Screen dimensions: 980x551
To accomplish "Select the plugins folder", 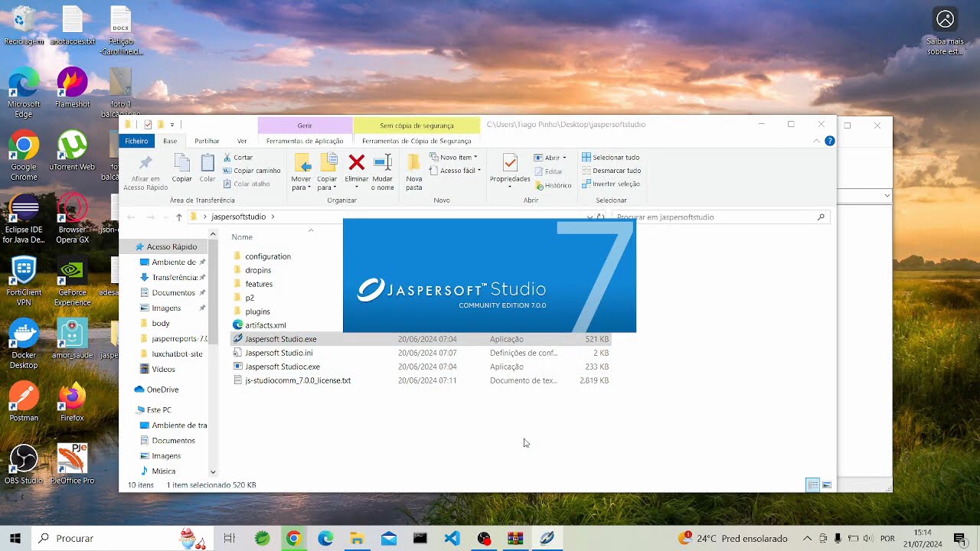I will coord(257,311).
